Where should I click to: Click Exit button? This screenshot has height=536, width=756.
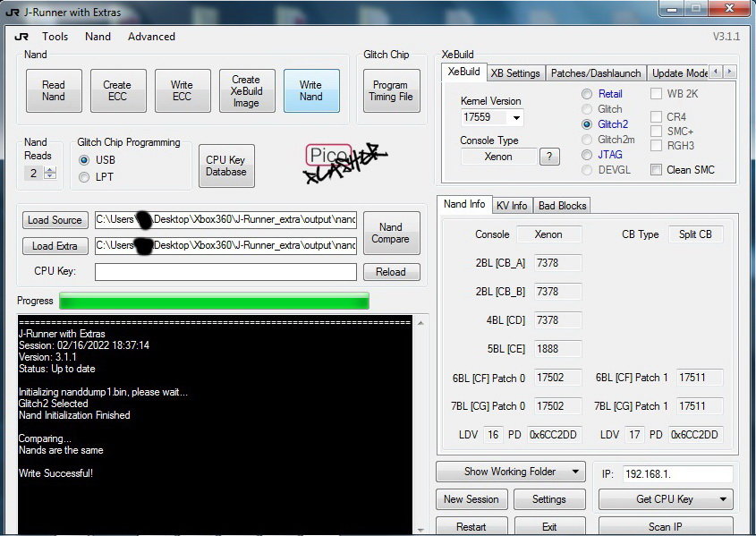point(549,526)
